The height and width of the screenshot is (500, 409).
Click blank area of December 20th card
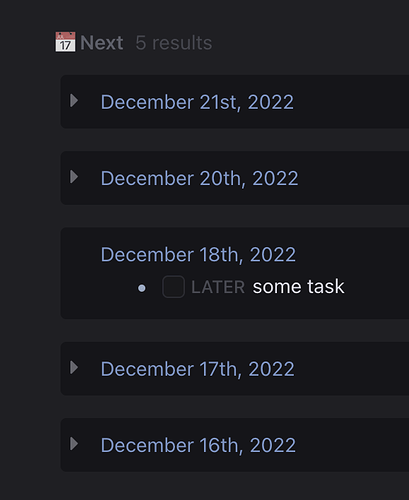click(353, 178)
